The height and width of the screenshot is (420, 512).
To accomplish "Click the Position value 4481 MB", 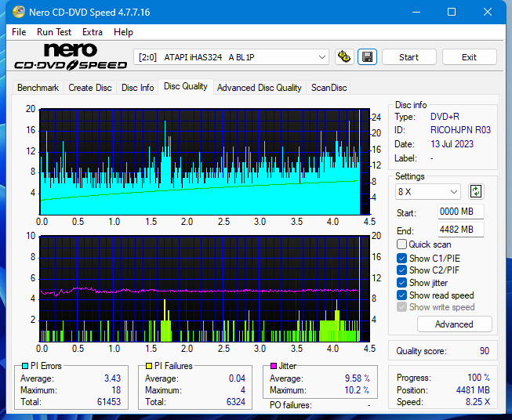I will point(473,390).
